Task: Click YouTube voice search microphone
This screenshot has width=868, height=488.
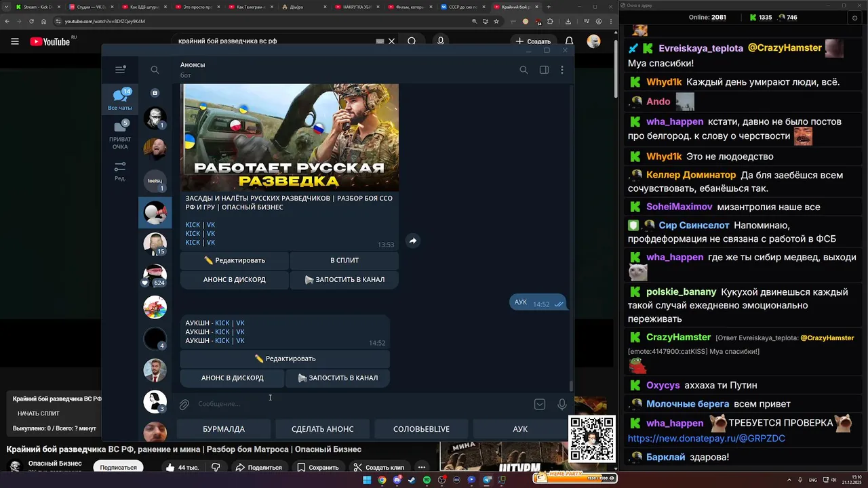Action: pyautogui.click(x=441, y=41)
